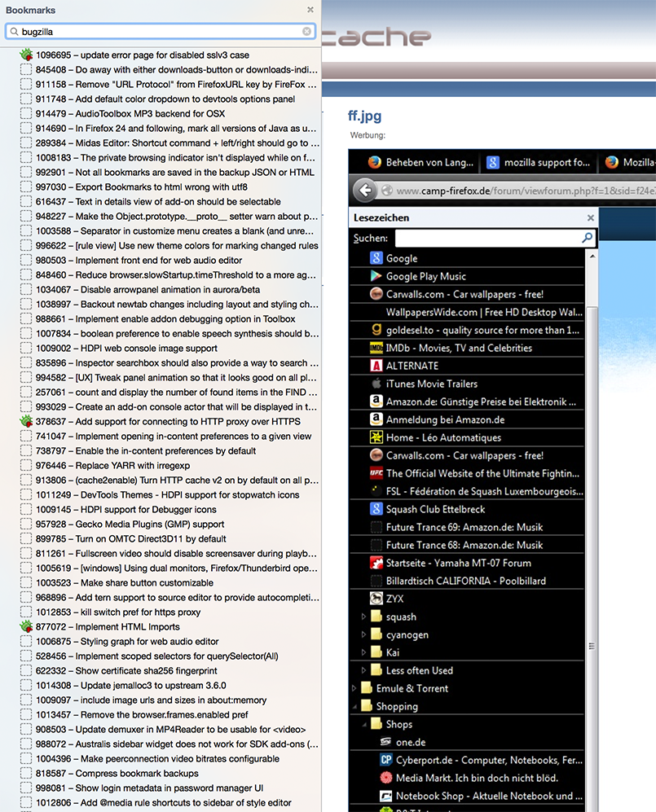Switch to the Mozilla tab

click(627, 162)
